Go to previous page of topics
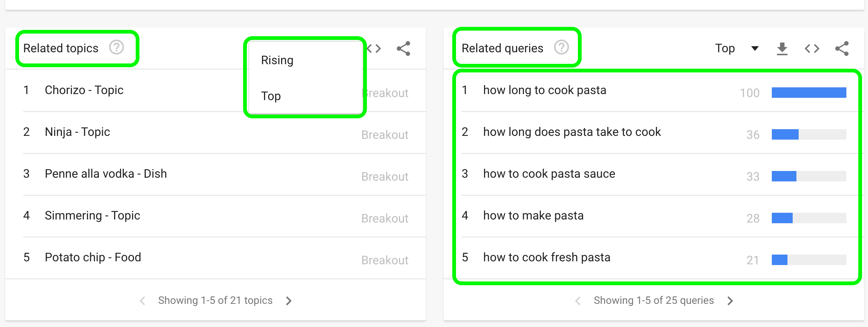The width and height of the screenshot is (868, 327). coord(142,300)
